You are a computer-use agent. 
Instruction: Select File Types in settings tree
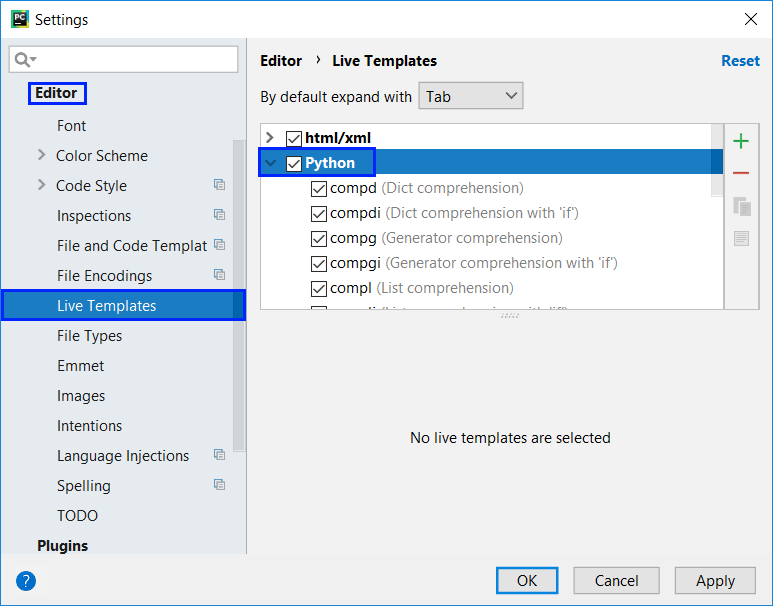(90, 336)
